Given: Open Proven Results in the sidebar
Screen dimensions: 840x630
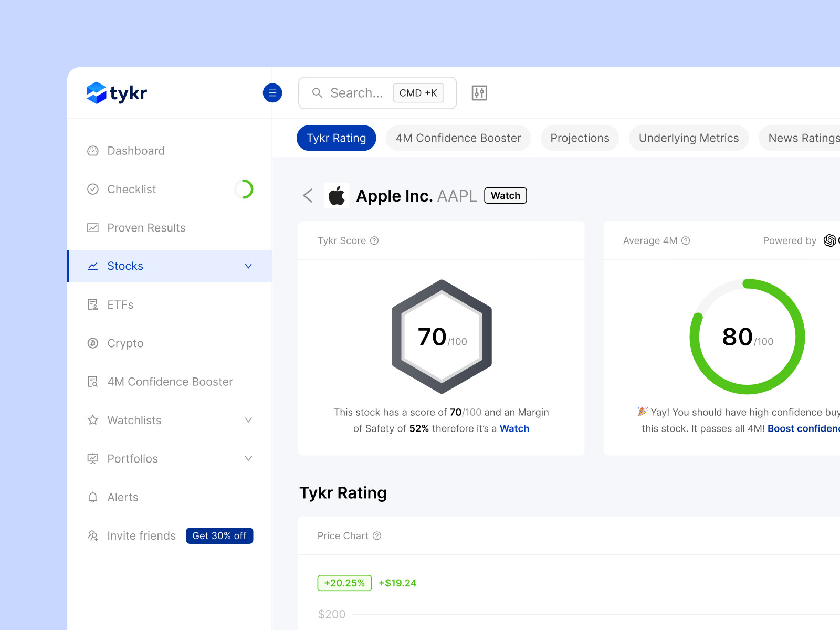Looking at the screenshot, I should [x=170, y=228].
